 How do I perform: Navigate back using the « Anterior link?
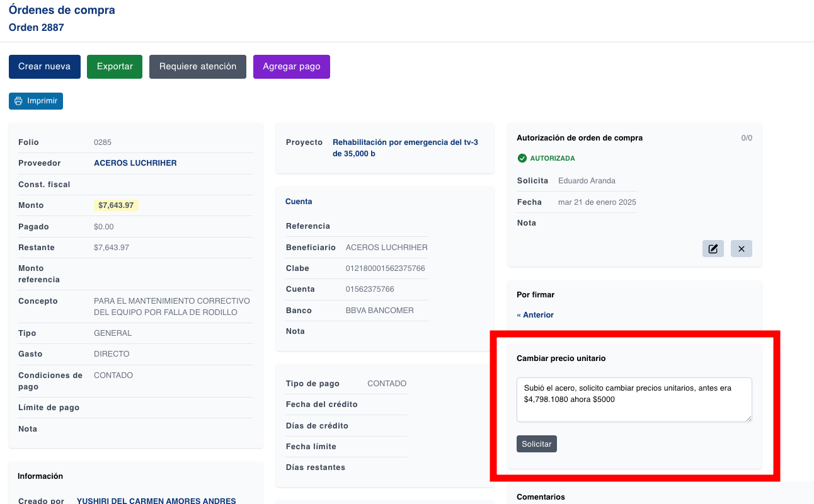tap(535, 314)
